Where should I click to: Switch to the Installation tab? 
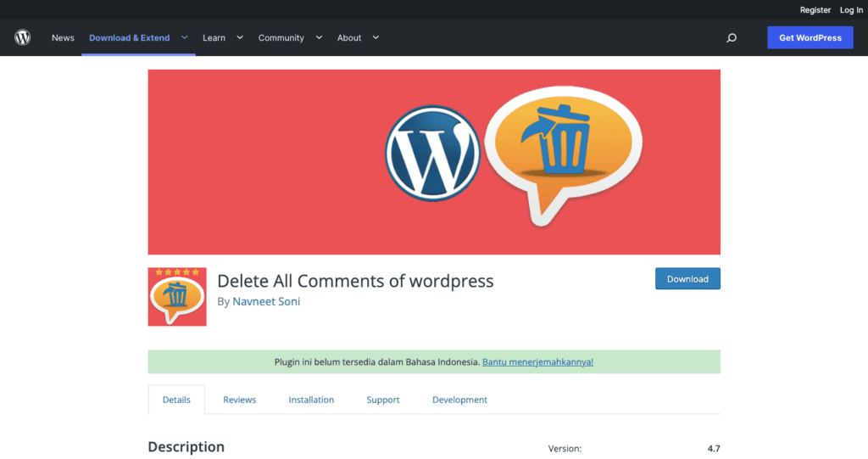(x=311, y=400)
